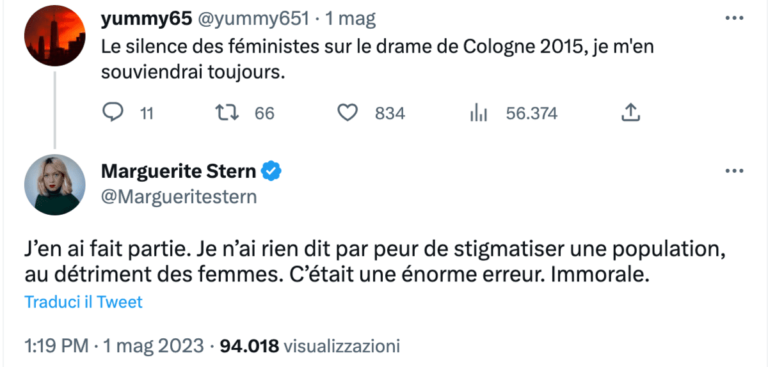Retweet yummy65's tweet via arrows icon
Image resolution: width=768 pixels, height=367 pixels.
point(228,113)
